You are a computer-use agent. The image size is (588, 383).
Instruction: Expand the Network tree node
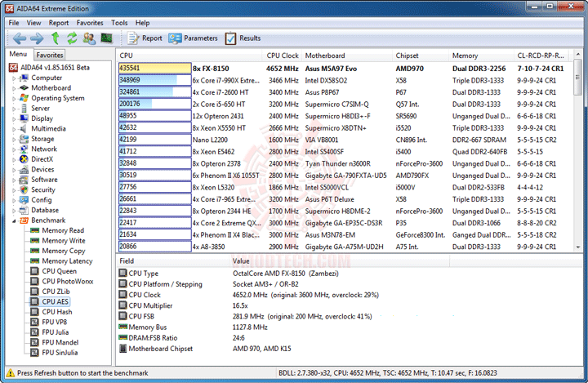pyautogui.click(x=14, y=149)
